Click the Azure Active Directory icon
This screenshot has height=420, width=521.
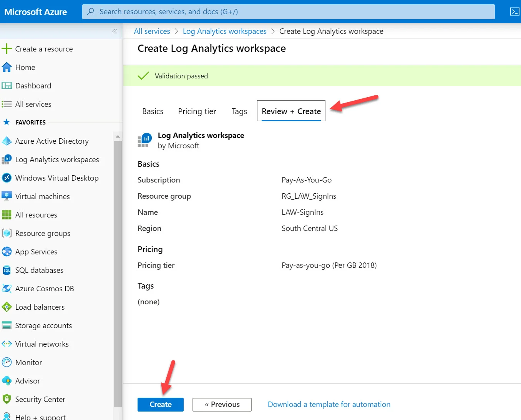click(x=7, y=141)
